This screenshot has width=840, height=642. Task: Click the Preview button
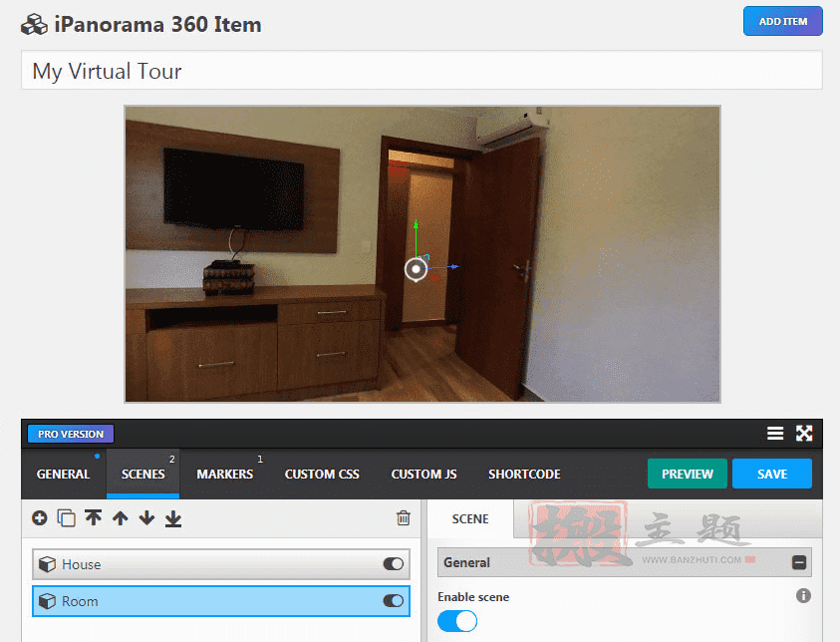coord(688,474)
